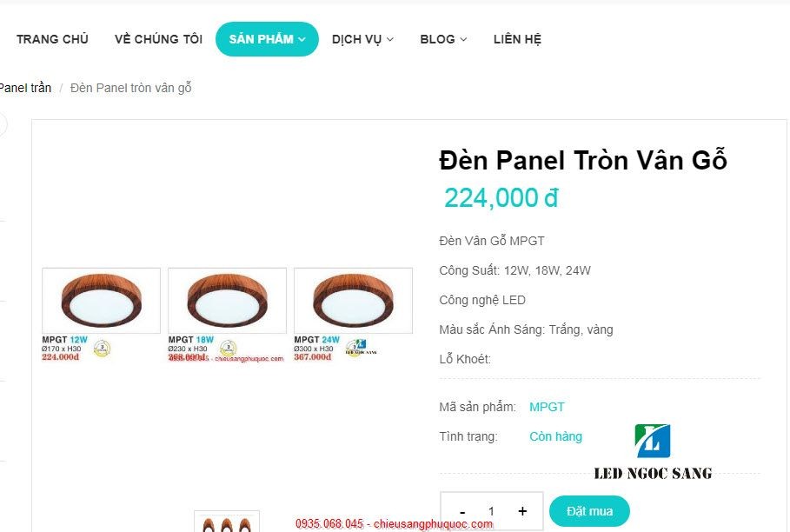Go to the LIÊN HỆ contact page

[517, 39]
